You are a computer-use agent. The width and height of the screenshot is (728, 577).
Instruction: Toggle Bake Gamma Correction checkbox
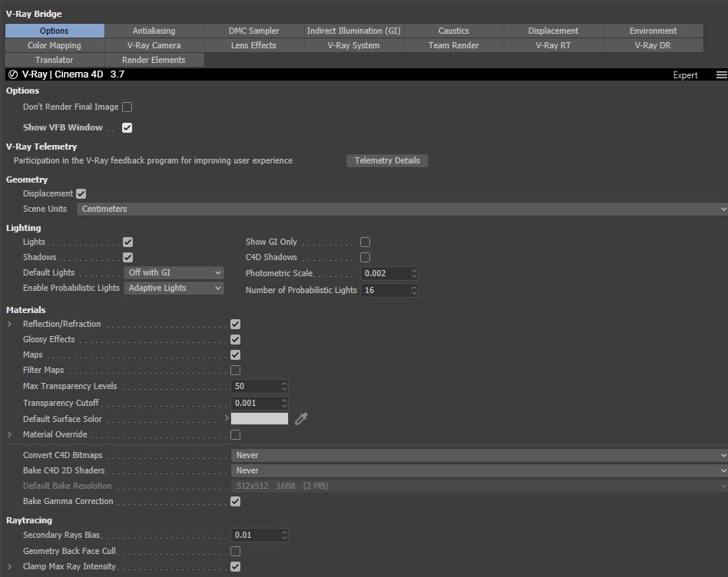click(236, 501)
